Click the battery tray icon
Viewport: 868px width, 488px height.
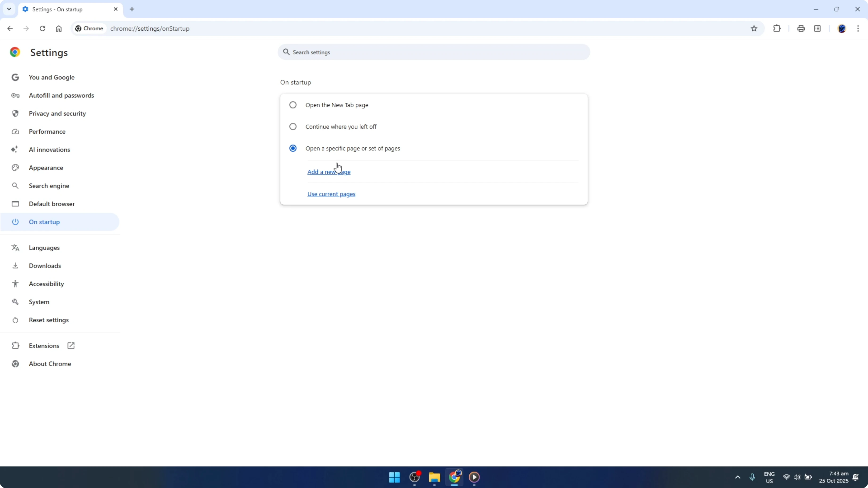(808, 477)
